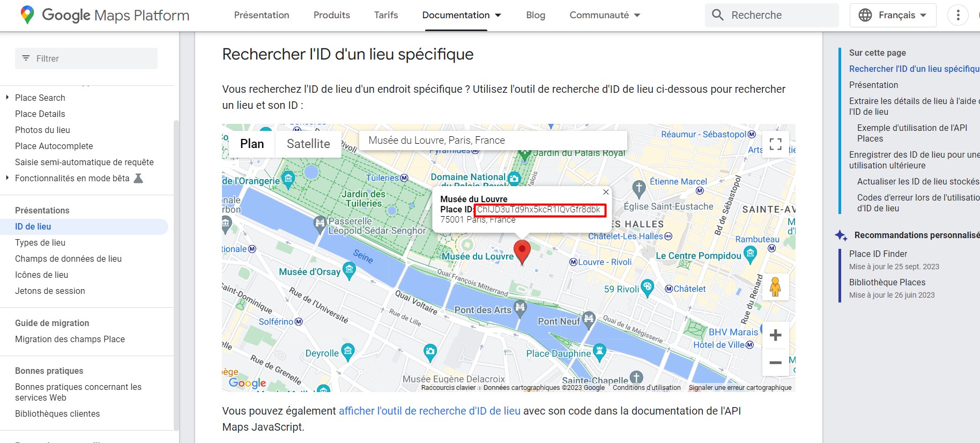980x443 pixels.
Task: Expand the Documentation dropdown menu
Action: (462, 15)
